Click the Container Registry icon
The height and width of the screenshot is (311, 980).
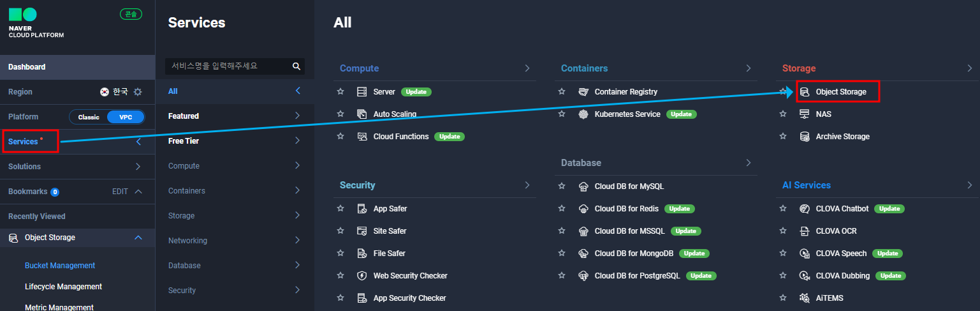point(583,92)
